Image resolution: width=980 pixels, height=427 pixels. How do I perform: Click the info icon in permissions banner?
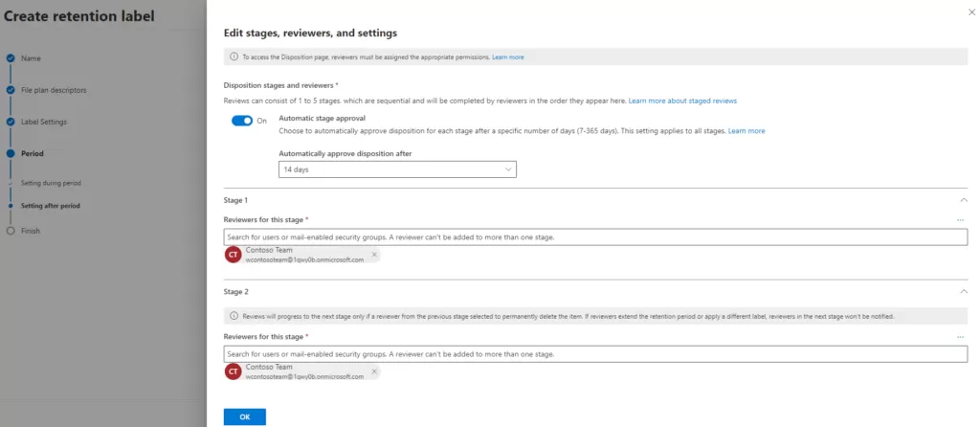pyautogui.click(x=234, y=57)
